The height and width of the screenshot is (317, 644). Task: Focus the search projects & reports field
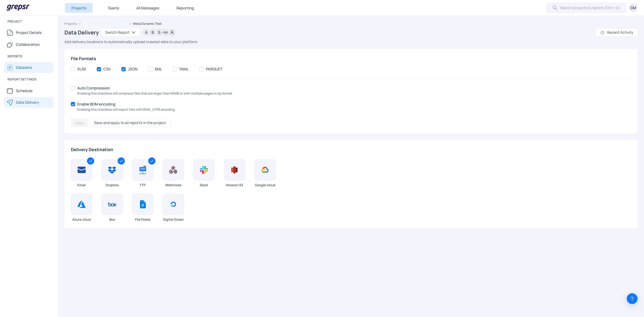point(586,8)
